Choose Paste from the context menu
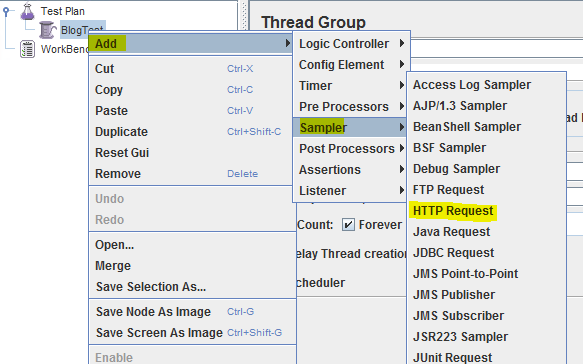The height and width of the screenshot is (364, 583). [190, 110]
